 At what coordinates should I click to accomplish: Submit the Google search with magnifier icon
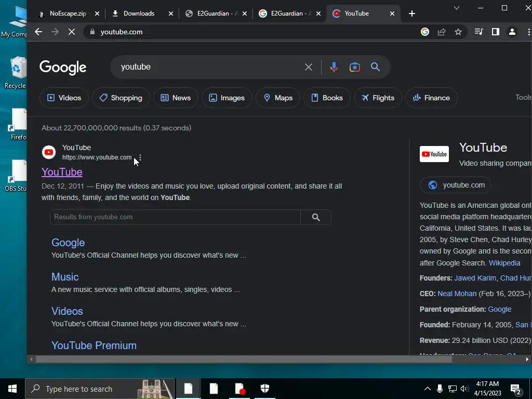(375, 67)
